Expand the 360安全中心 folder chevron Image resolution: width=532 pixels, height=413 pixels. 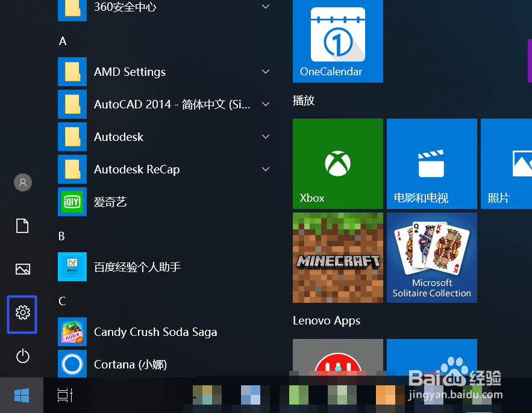(x=266, y=7)
